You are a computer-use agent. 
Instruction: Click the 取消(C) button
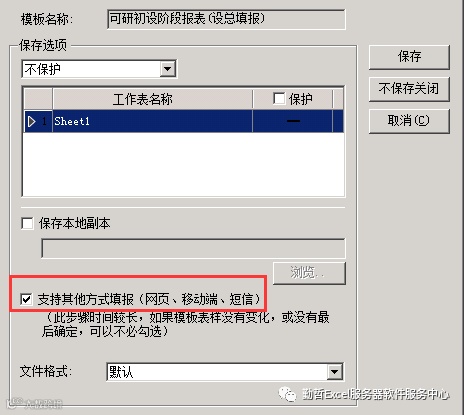[x=409, y=121]
